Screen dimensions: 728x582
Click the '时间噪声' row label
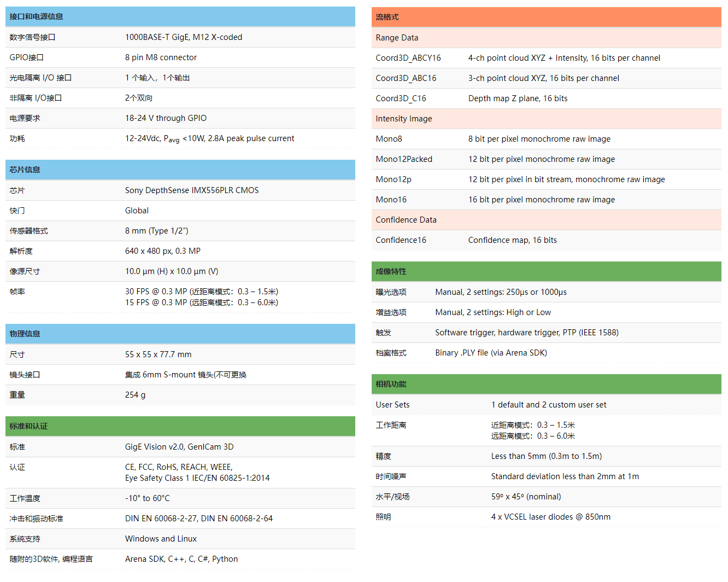click(x=391, y=476)
